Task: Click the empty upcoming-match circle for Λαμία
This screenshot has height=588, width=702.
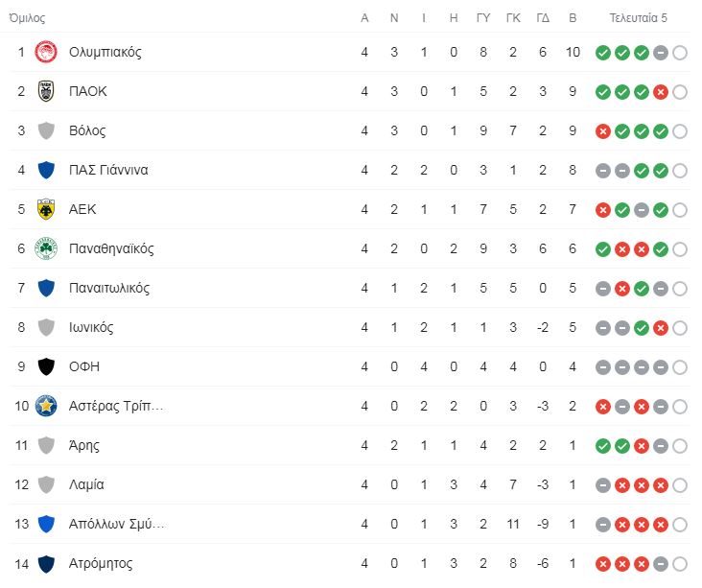Action: (x=680, y=485)
